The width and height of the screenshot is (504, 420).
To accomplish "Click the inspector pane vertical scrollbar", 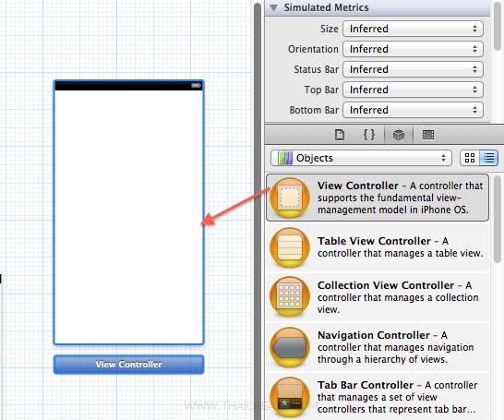I will tap(498, 26).
